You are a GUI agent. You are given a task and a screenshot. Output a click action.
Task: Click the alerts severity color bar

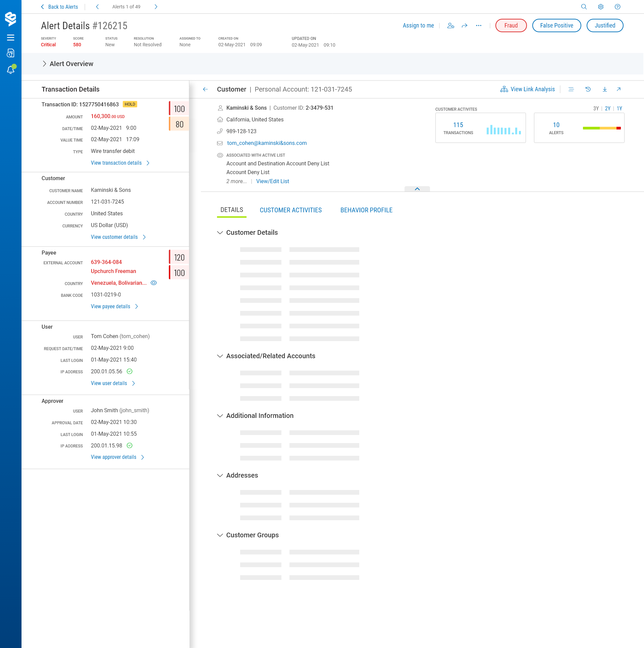[602, 128]
